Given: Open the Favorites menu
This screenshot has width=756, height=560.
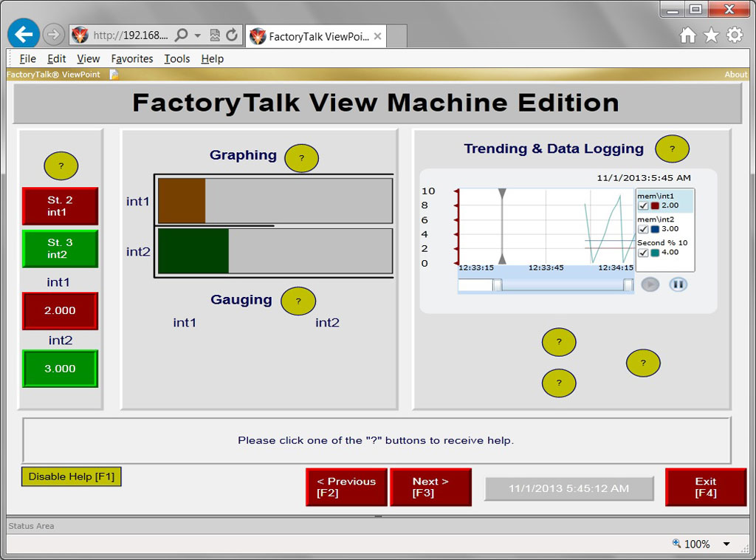Looking at the screenshot, I should coord(132,59).
